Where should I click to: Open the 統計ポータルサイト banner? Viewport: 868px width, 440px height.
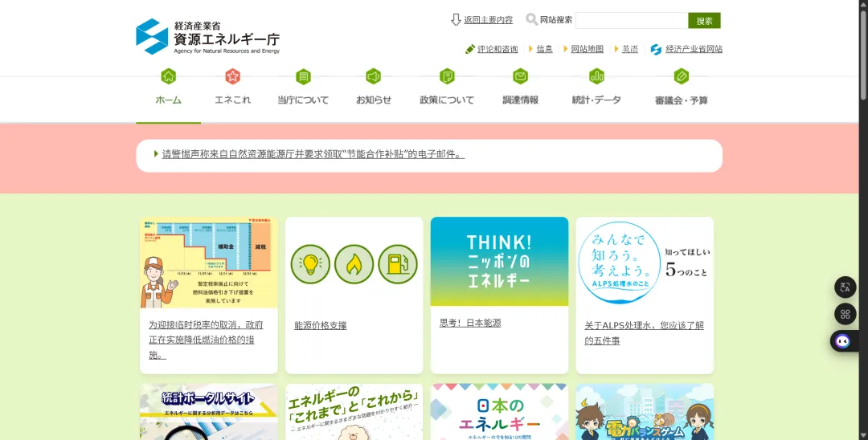(x=209, y=412)
